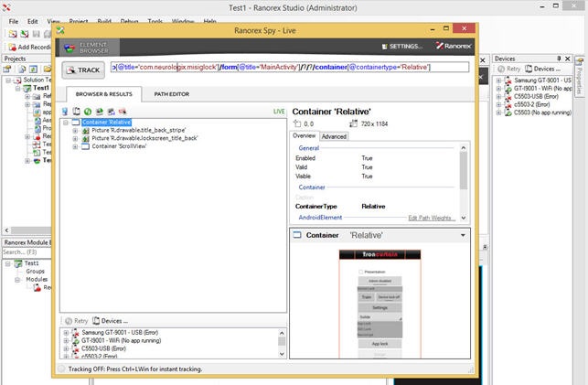Click the save disk icon in Studio toolbar
The width and height of the screenshot is (588, 385).
tap(36, 34)
